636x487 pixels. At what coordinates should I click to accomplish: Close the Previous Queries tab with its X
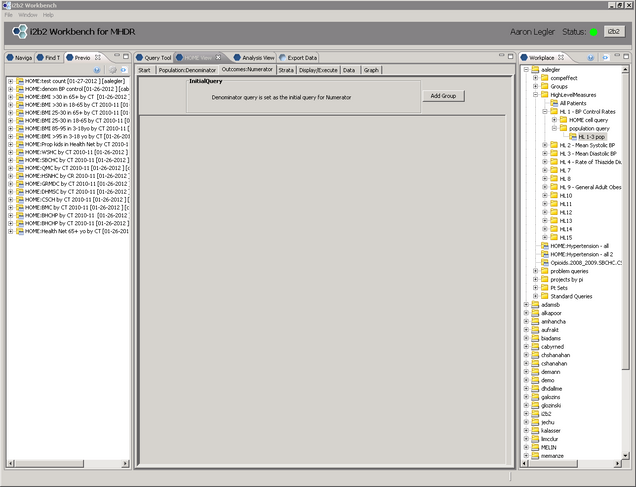click(x=98, y=58)
